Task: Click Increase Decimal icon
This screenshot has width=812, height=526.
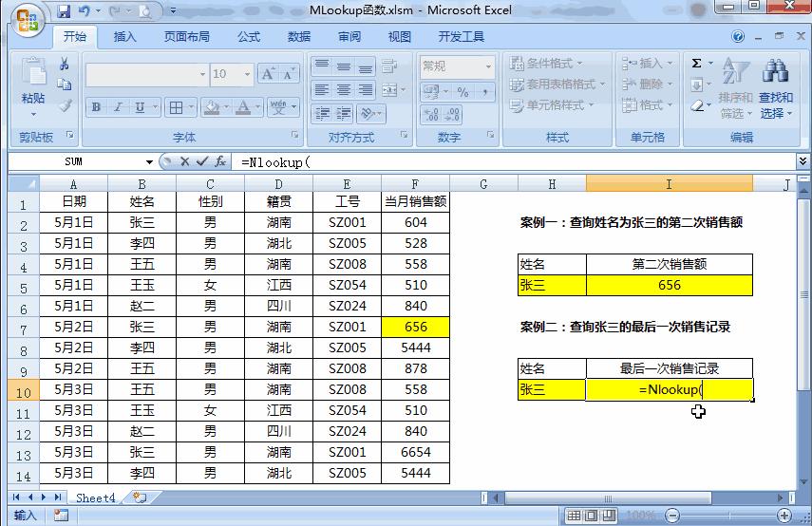Action: pos(431,114)
